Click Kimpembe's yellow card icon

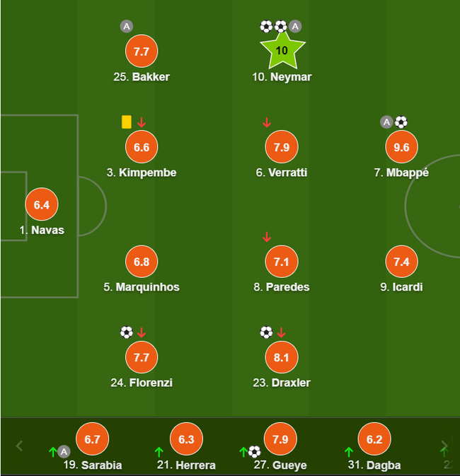click(x=127, y=122)
